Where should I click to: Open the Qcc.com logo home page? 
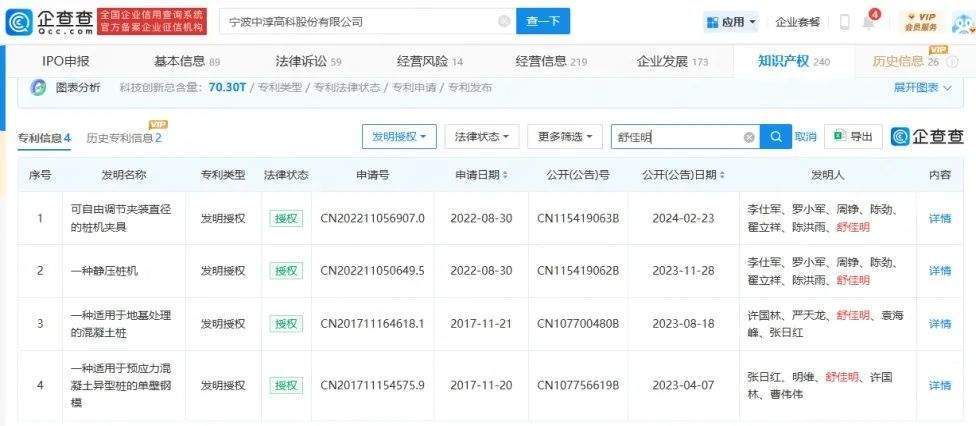[x=50, y=22]
